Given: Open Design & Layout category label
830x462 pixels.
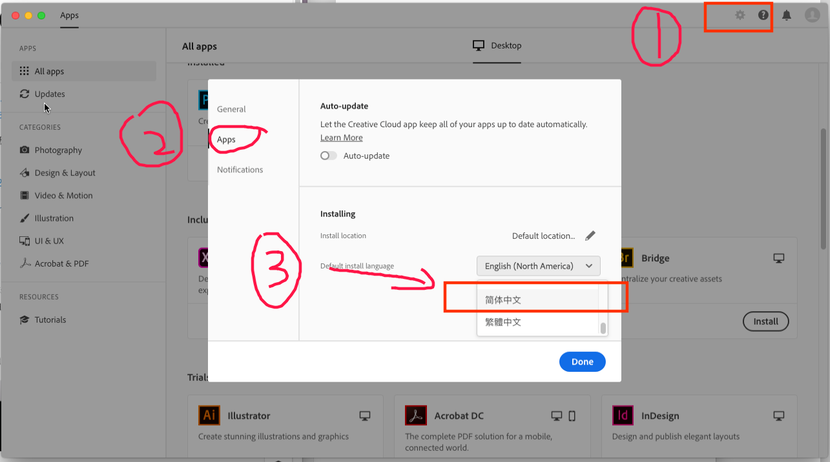Looking at the screenshot, I should (65, 173).
